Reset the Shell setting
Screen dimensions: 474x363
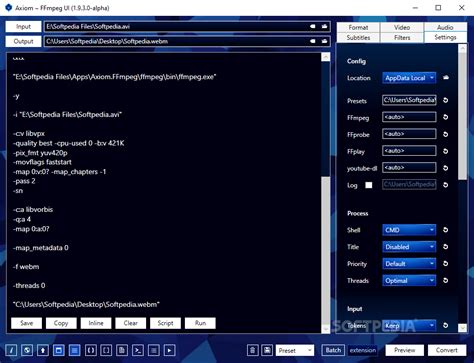pyautogui.click(x=446, y=230)
